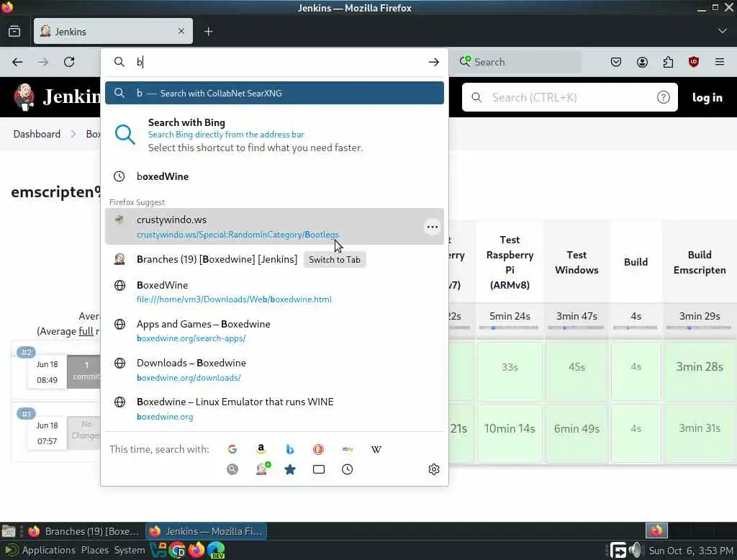Click 3min 28s Build Emscripten cell
Viewport: 737px width, 560px height.
[700, 367]
